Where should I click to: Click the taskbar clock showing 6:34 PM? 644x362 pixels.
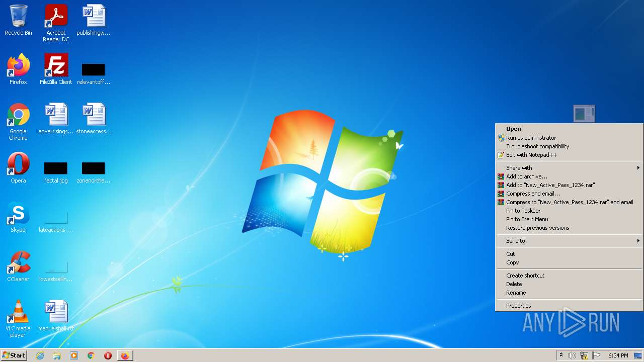coord(618,355)
